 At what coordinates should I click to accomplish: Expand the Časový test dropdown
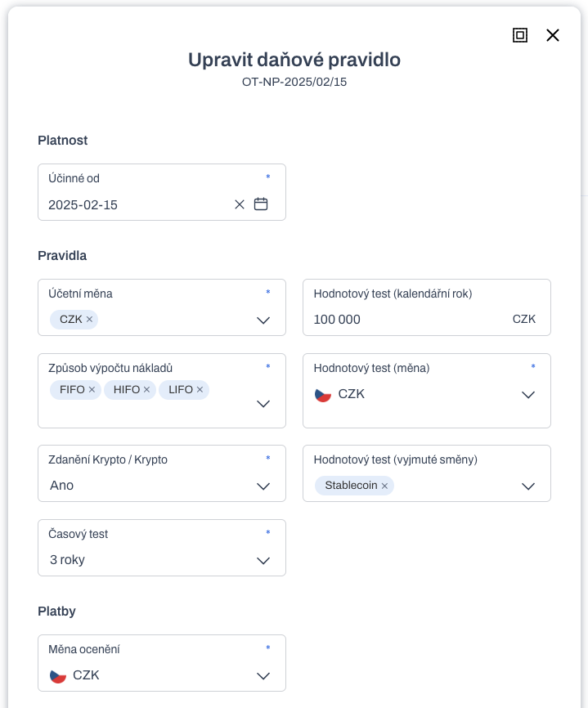(x=263, y=560)
